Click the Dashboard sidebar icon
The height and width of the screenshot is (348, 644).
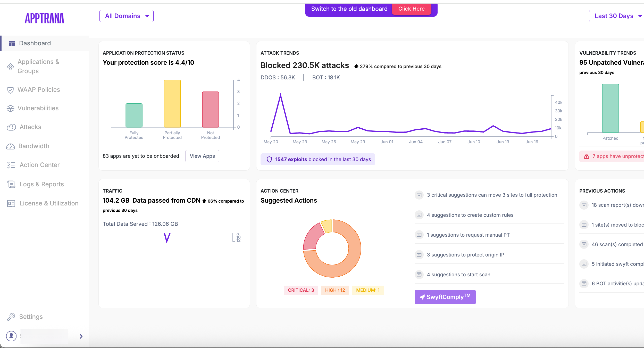(12, 43)
